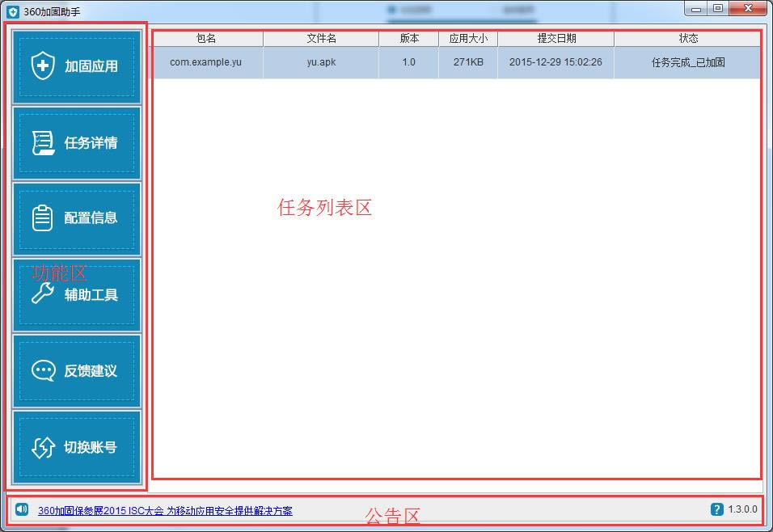Sort by the 文件名 column header
This screenshot has height=532, width=773.
[x=321, y=39]
